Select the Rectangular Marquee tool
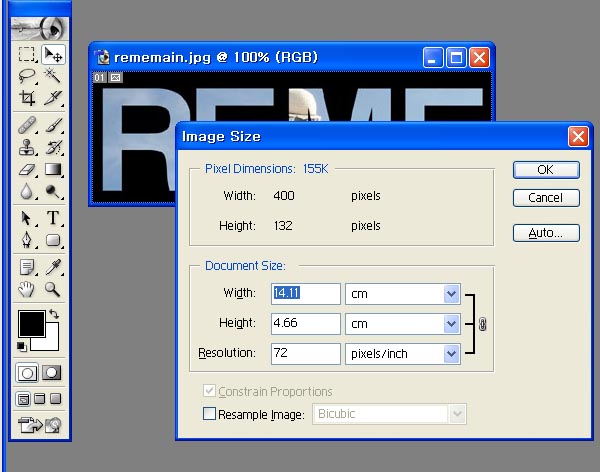600x472 pixels. 27,54
